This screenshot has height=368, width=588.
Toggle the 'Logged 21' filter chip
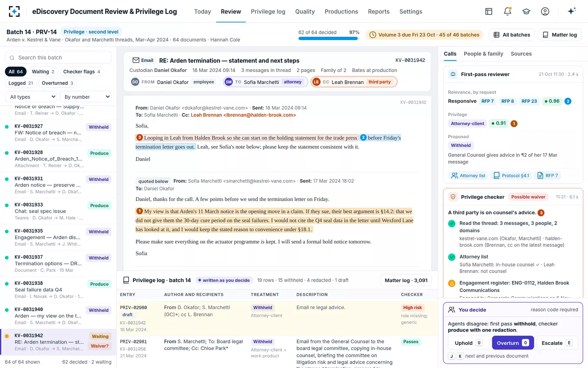pyautogui.click(x=21, y=83)
